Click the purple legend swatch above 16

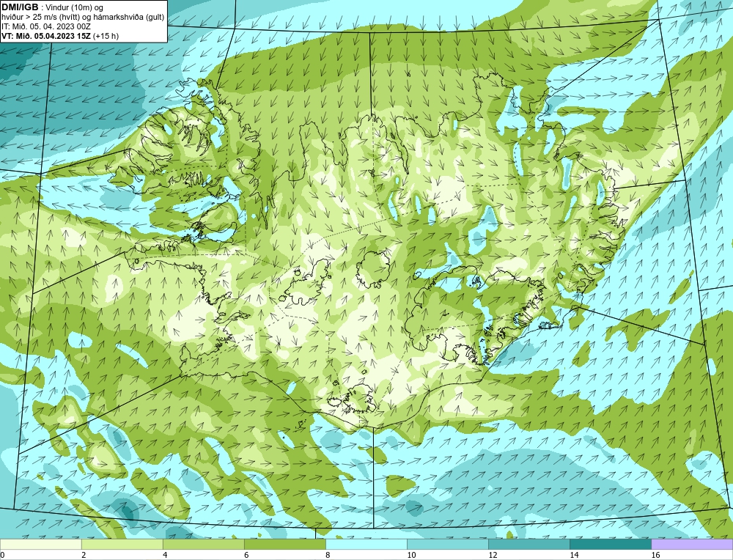692,544
